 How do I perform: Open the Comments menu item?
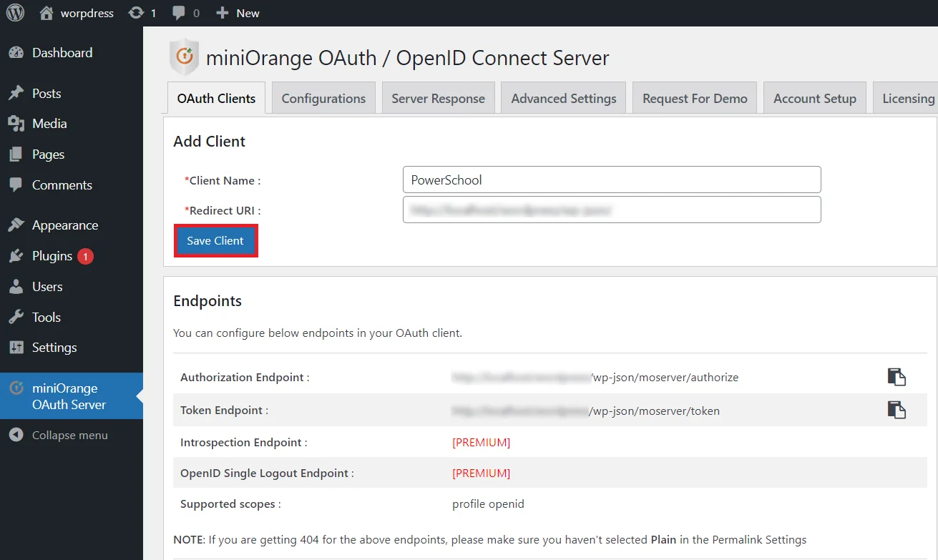(x=72, y=185)
